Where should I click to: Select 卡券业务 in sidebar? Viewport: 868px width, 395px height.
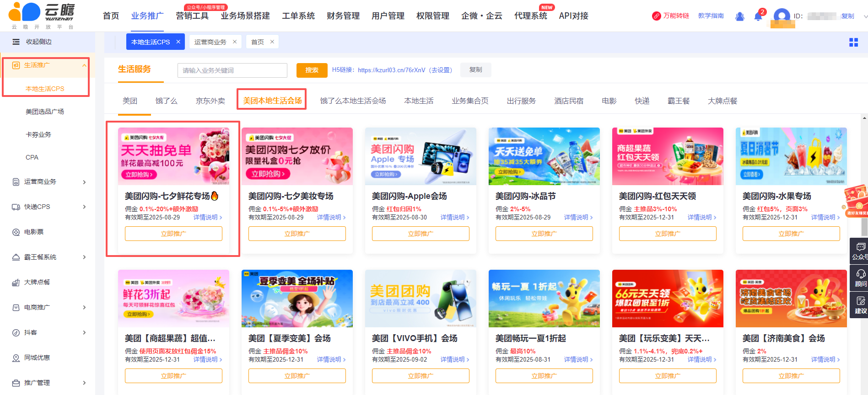(38, 134)
